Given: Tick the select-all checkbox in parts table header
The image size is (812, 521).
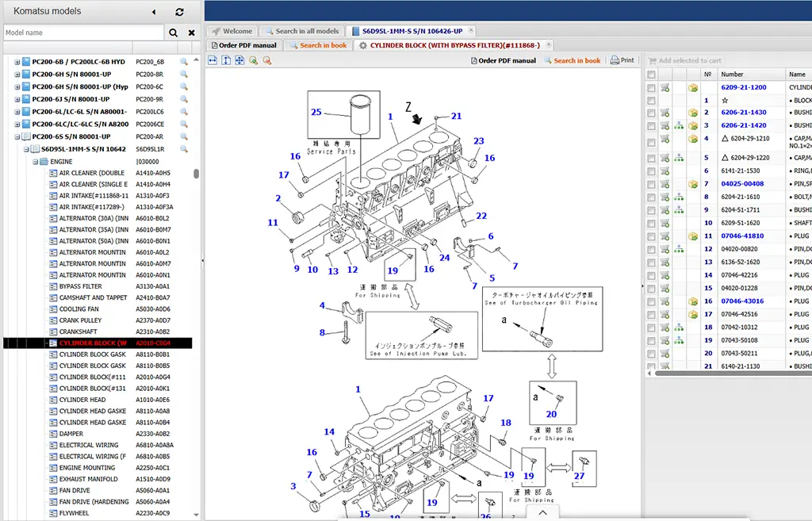Looking at the screenshot, I should [x=651, y=75].
